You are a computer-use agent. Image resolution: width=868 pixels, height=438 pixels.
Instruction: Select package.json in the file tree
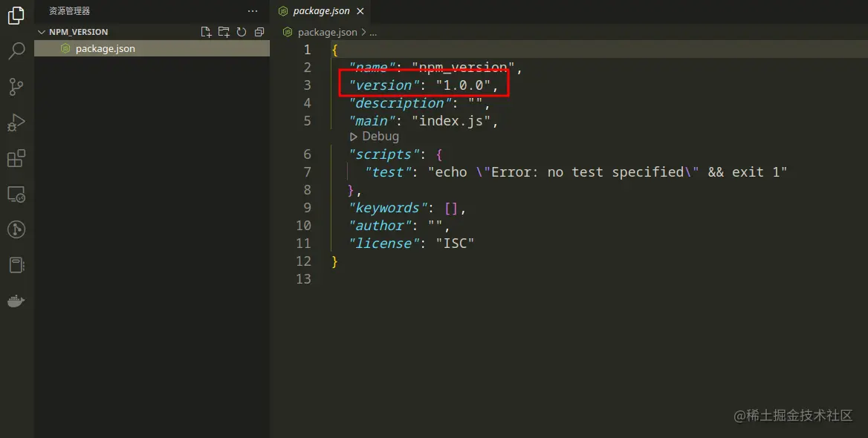click(x=152, y=49)
